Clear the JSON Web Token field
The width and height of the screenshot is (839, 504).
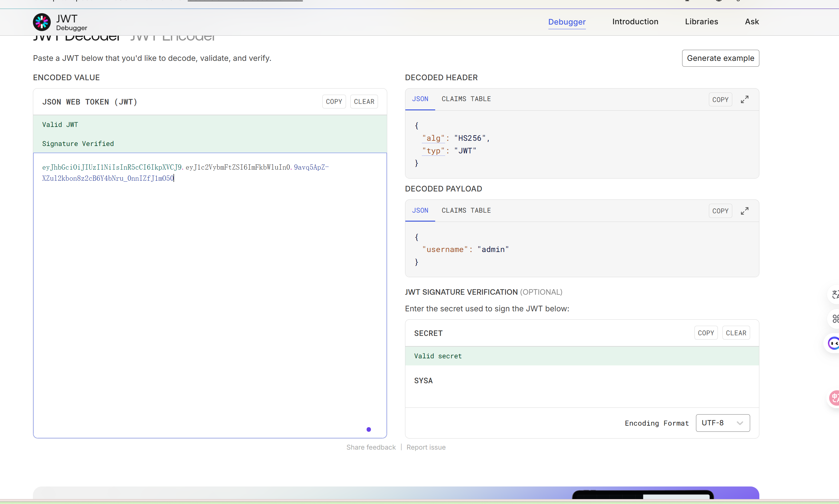(x=364, y=101)
